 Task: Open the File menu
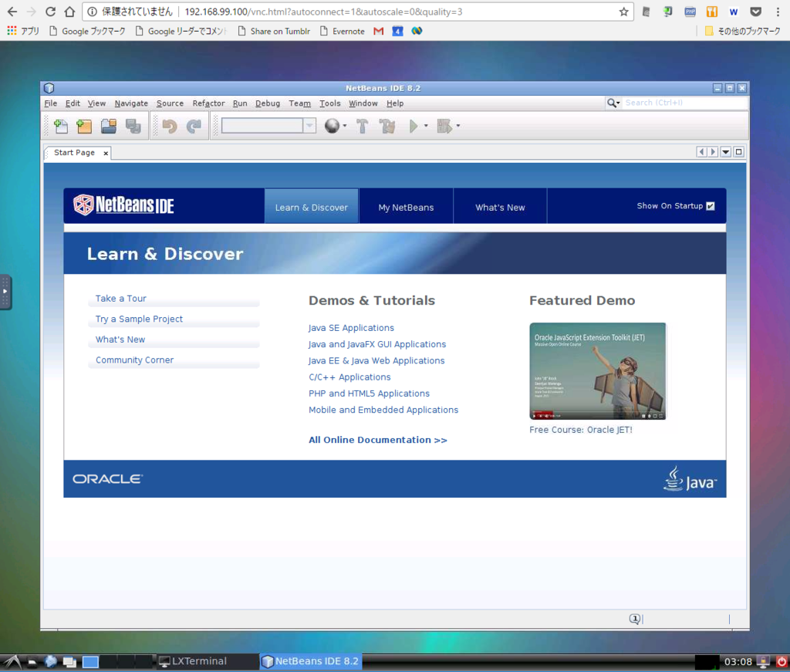50,103
